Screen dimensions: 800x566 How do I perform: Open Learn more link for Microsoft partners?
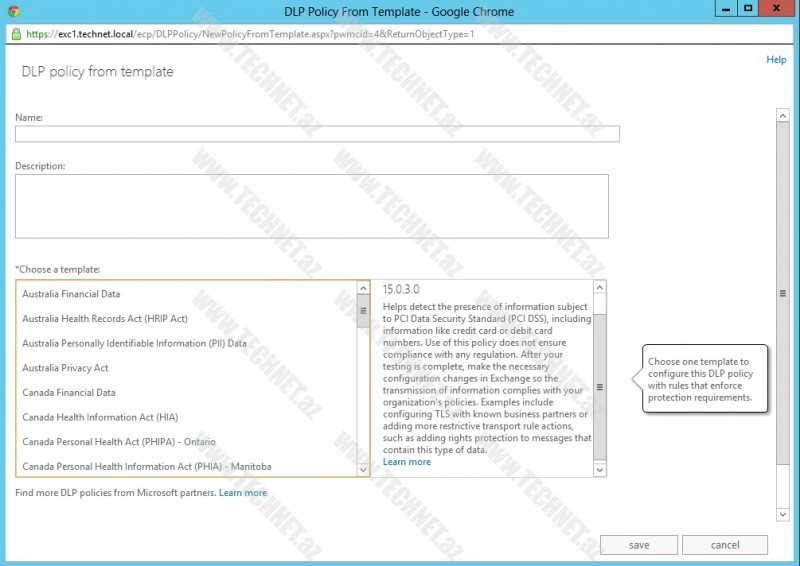coord(243,493)
